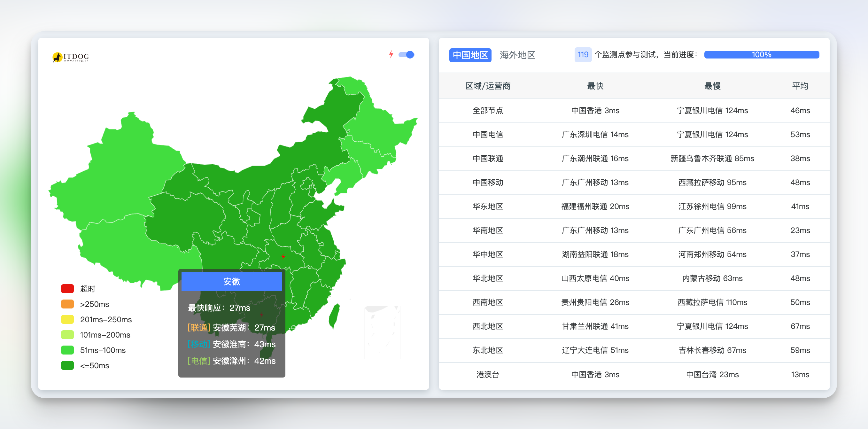Click the 最快 column header
868x429 pixels.
(x=595, y=86)
